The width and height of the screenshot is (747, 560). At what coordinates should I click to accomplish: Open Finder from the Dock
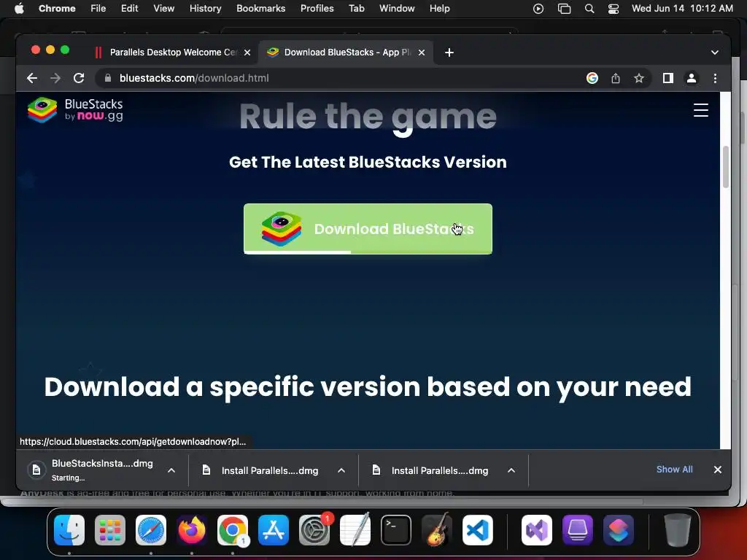[x=69, y=530]
